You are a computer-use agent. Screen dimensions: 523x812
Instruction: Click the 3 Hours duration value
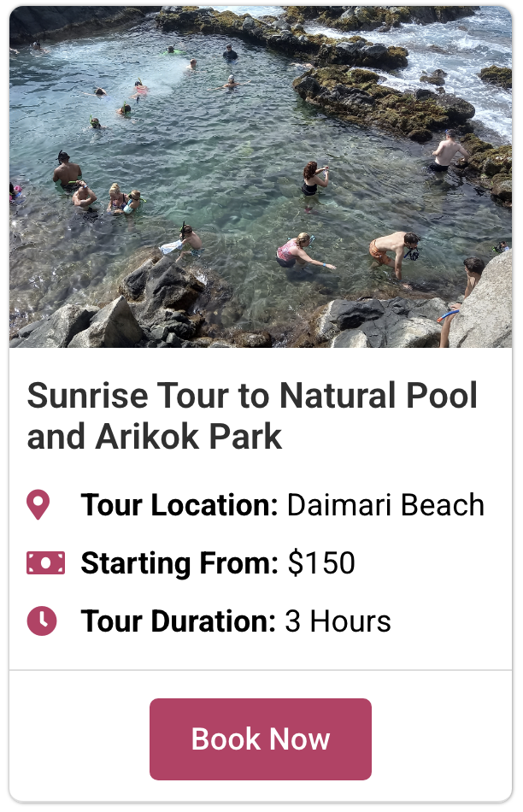(338, 621)
